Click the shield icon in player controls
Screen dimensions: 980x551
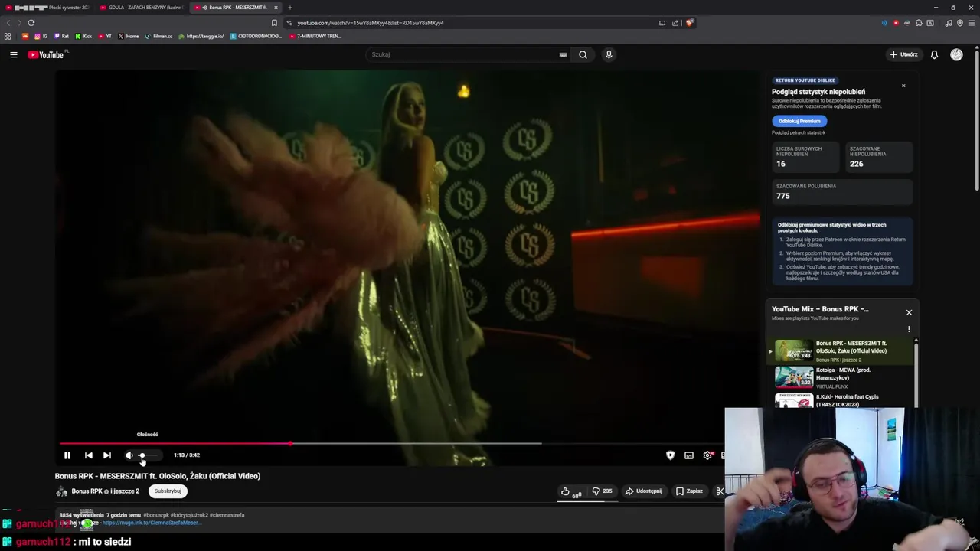tap(671, 455)
